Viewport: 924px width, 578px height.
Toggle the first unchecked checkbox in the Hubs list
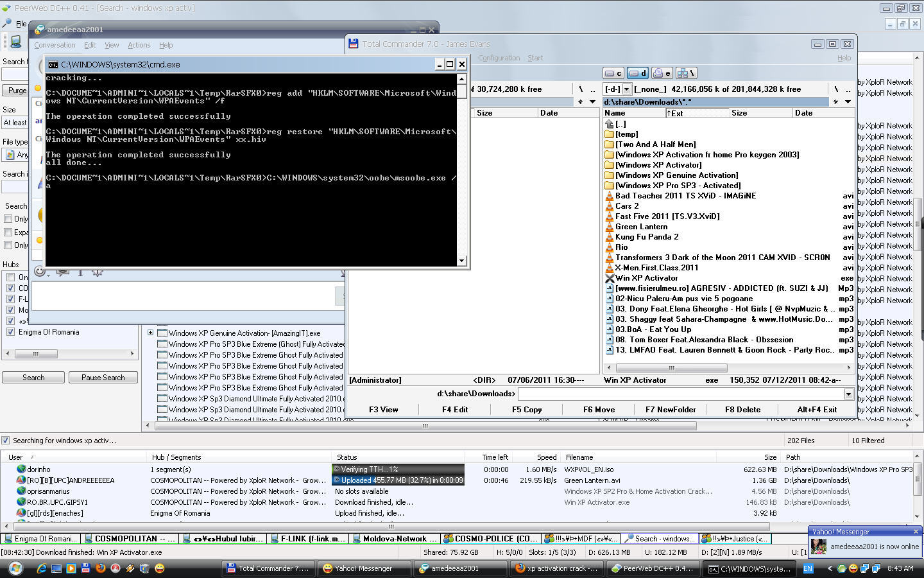pyautogui.click(x=10, y=277)
